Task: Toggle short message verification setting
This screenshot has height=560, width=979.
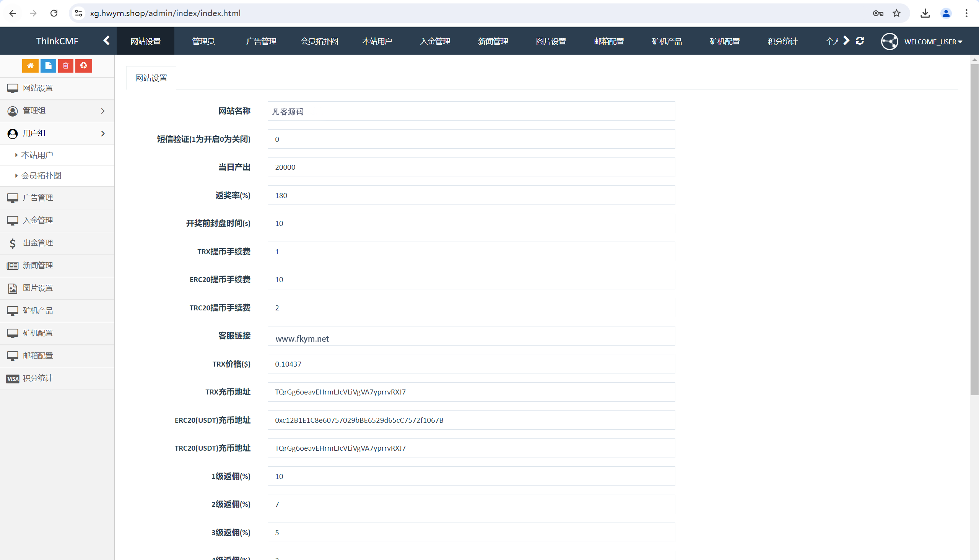Action: coord(471,139)
